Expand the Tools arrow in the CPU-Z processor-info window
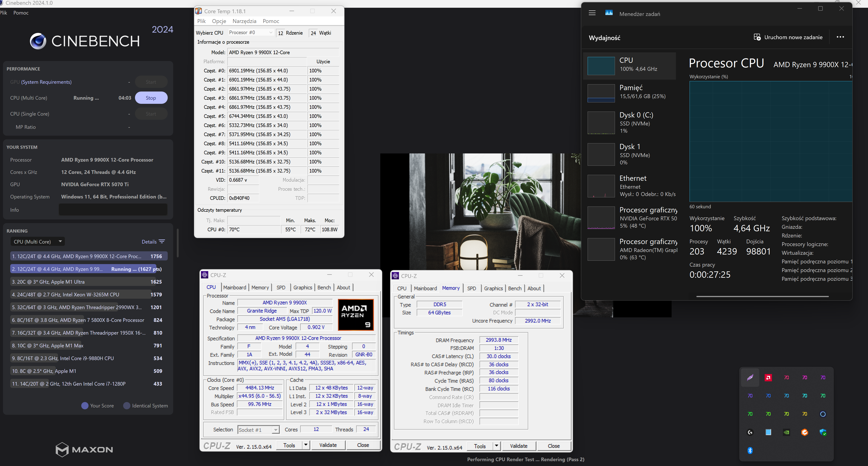This screenshot has width=868, height=466. [x=306, y=445]
